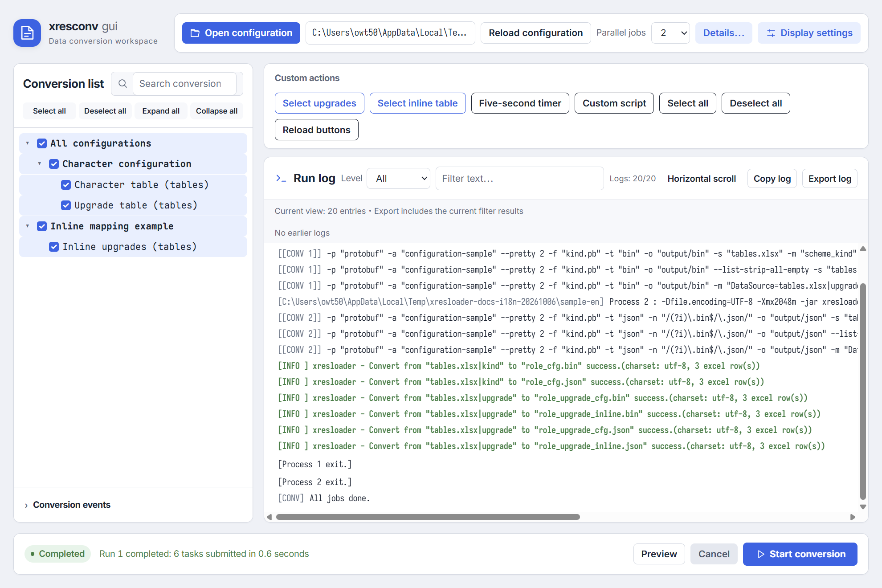Click Export log button
This screenshot has width=882, height=588.
829,179
